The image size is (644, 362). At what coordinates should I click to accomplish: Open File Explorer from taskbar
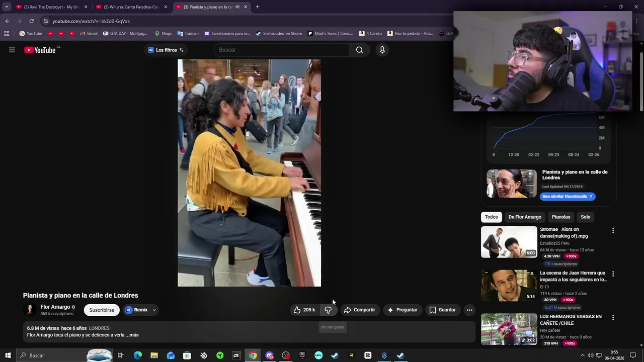pos(154,355)
